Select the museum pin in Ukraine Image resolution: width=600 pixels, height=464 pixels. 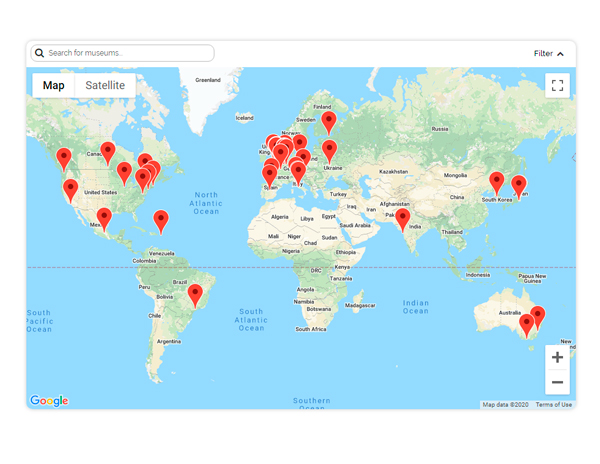[329, 150]
